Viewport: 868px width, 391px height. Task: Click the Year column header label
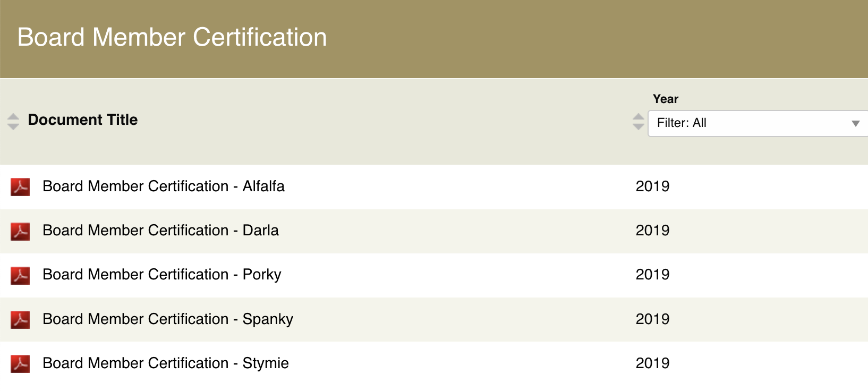coord(666,99)
